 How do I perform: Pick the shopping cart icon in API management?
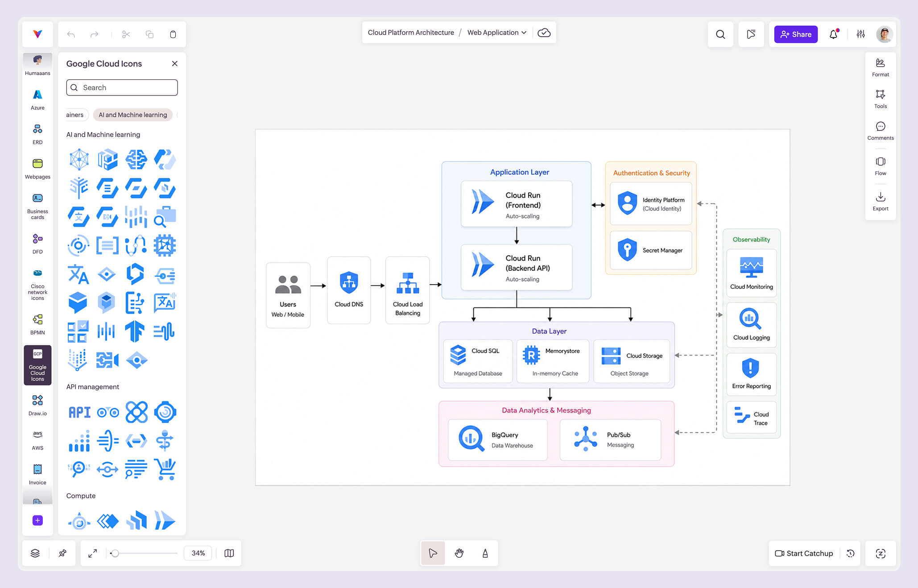click(165, 469)
